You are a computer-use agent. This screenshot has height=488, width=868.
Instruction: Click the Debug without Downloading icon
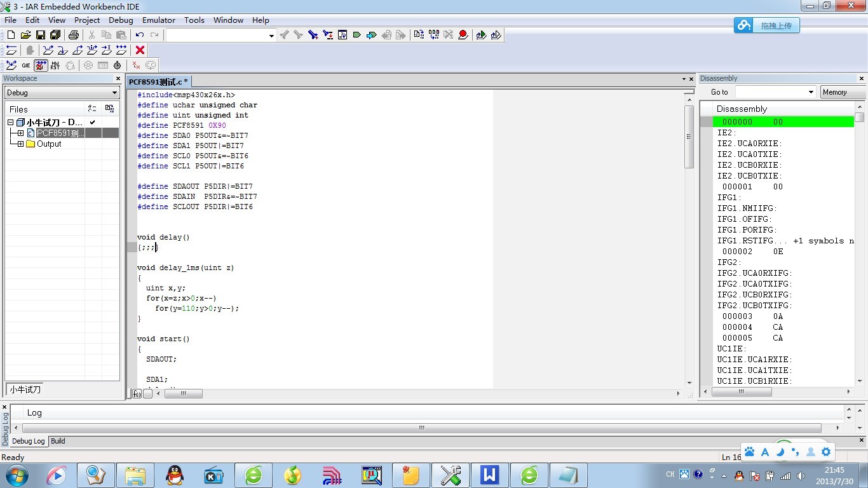pos(496,35)
